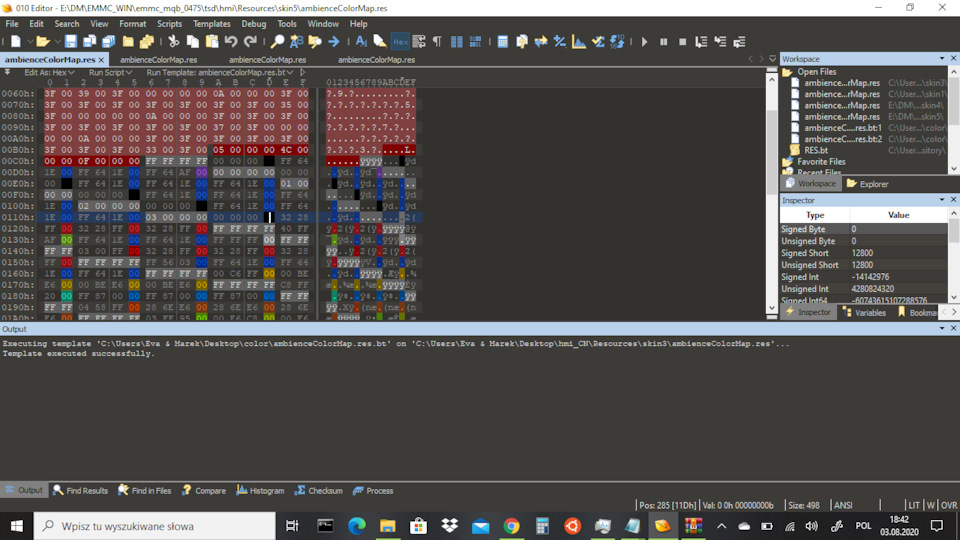
Task: Toggle Hex edit mode button
Action: pos(400,42)
